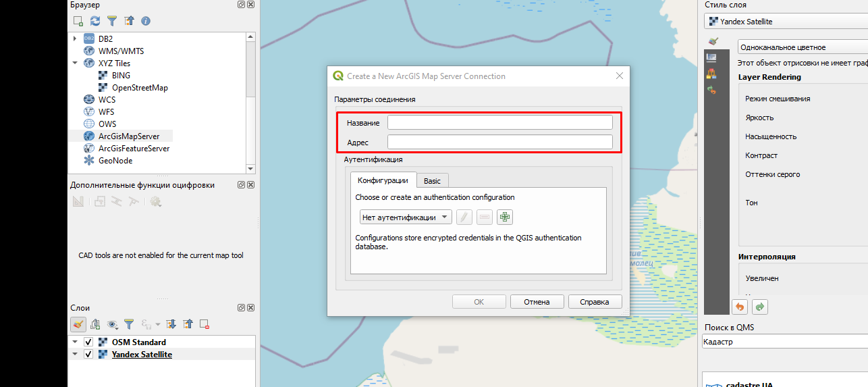The height and width of the screenshot is (387, 868).
Task: Toggle Yandex Satellite layer visibility checkbox
Action: click(x=88, y=354)
